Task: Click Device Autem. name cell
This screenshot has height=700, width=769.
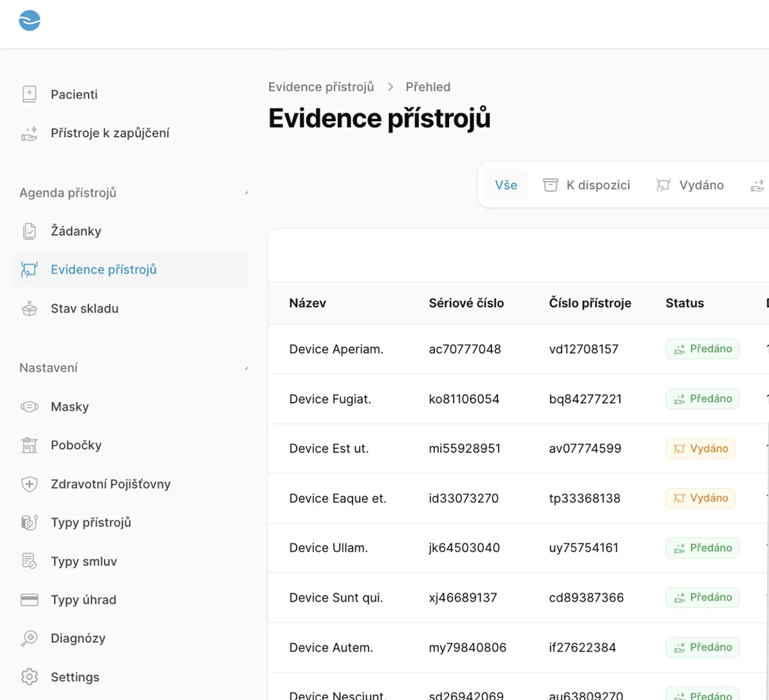Action: coord(331,647)
